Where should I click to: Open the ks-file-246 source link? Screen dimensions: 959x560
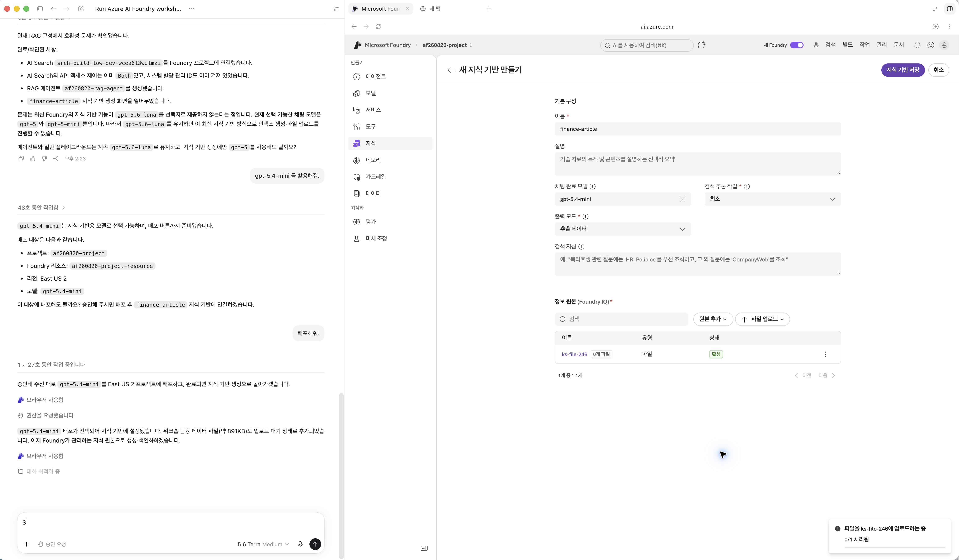point(574,354)
